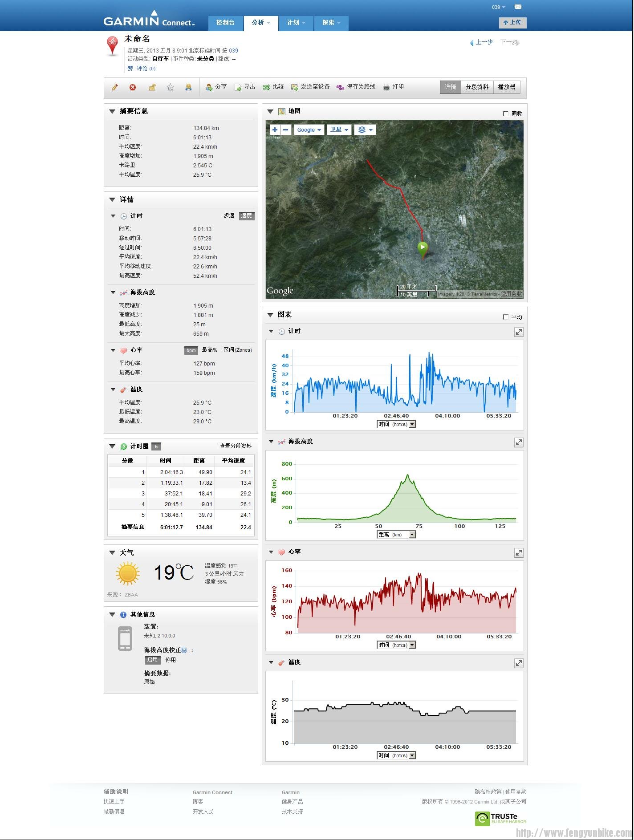634x840 pixels.
Task: Expand the 计时 chart to fullscreen
Action: tap(519, 332)
